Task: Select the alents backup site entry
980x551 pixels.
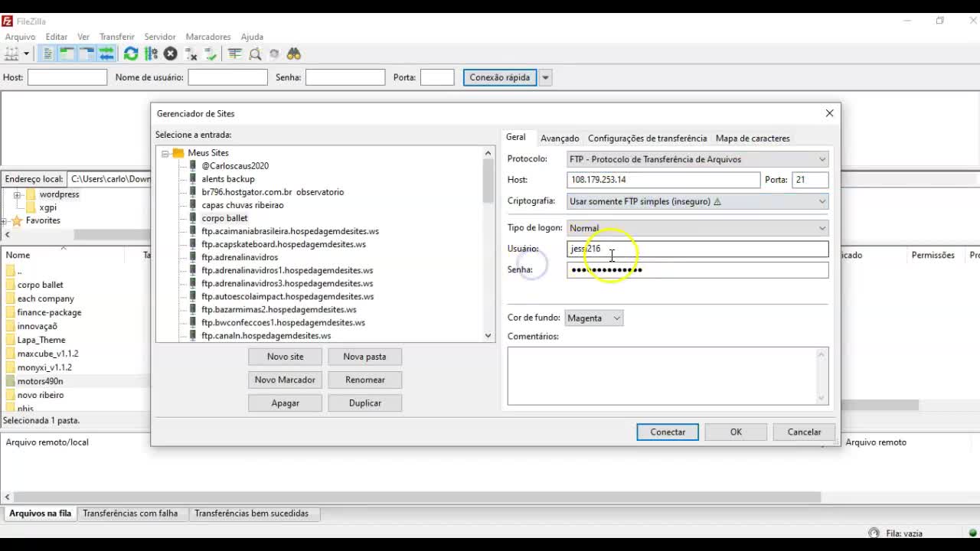Action: 228,179
